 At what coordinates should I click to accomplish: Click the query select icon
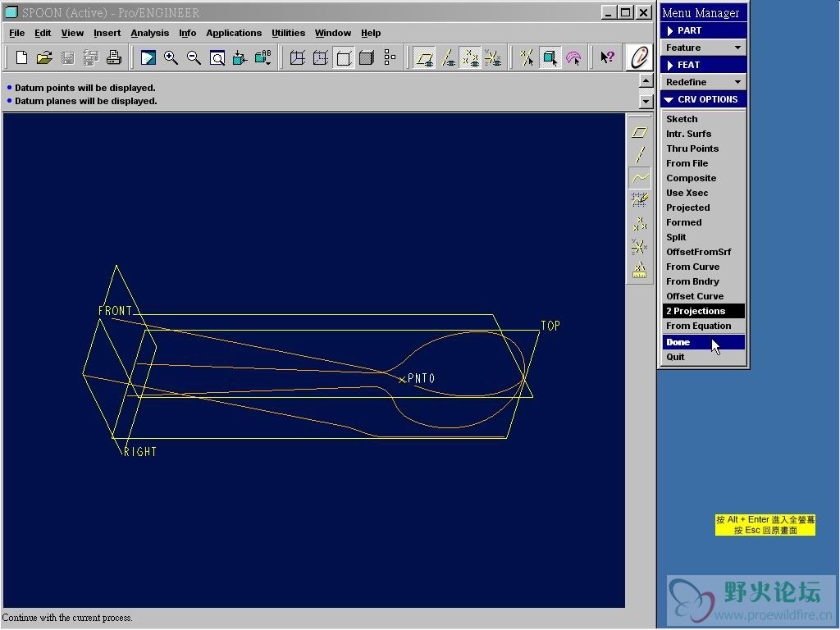tap(527, 57)
